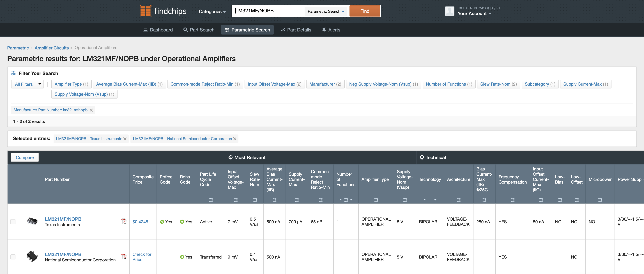Click the findchips logo icon
Viewport: 644px width, 274px height.
click(145, 11)
